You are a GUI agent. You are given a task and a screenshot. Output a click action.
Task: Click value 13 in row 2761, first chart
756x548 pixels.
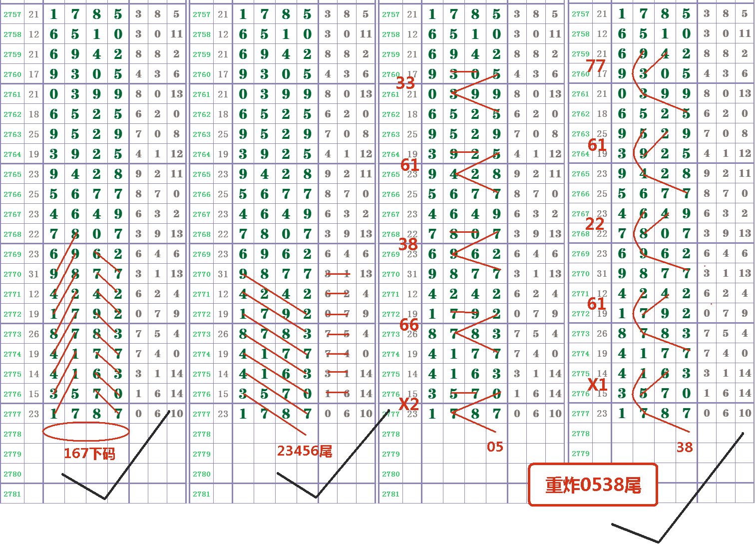click(176, 94)
